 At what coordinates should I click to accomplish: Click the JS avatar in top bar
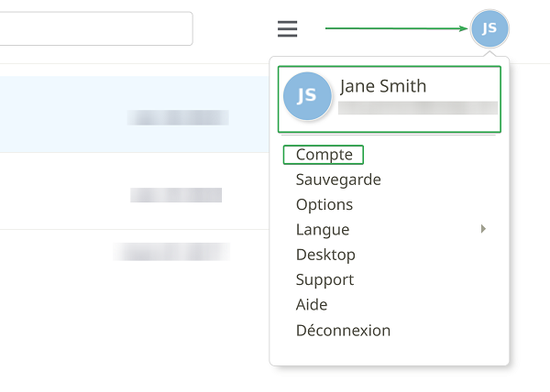coord(489,28)
